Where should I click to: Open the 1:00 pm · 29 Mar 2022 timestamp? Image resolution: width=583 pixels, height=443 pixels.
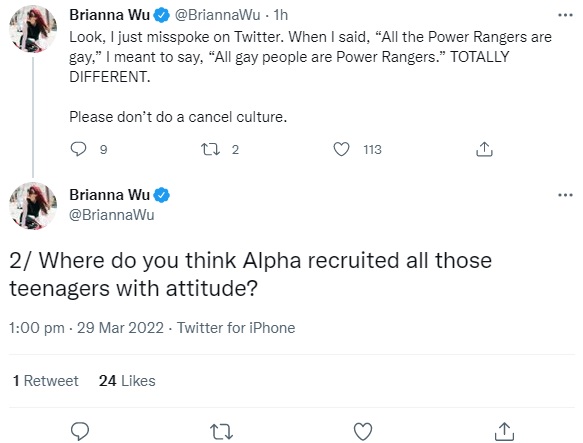pos(86,328)
